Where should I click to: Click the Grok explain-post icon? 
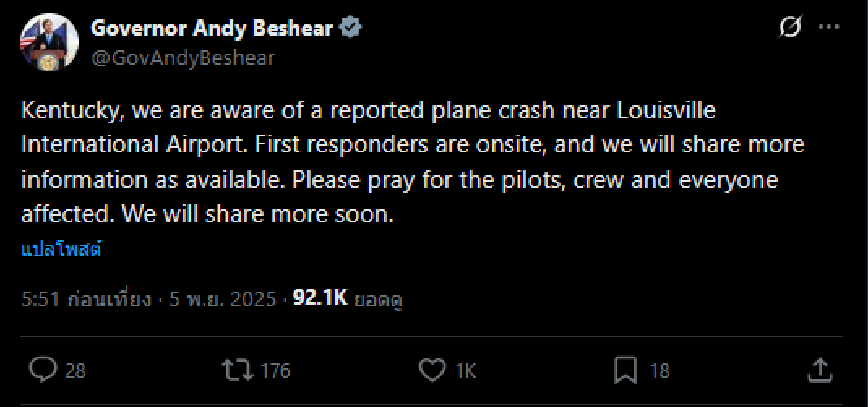point(789,28)
